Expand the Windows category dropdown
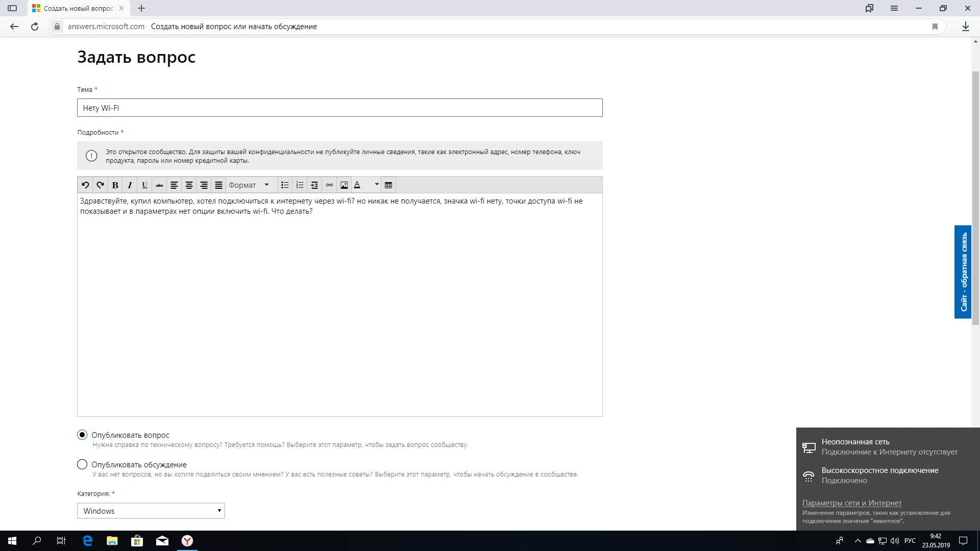This screenshot has width=980, height=551. [x=219, y=511]
